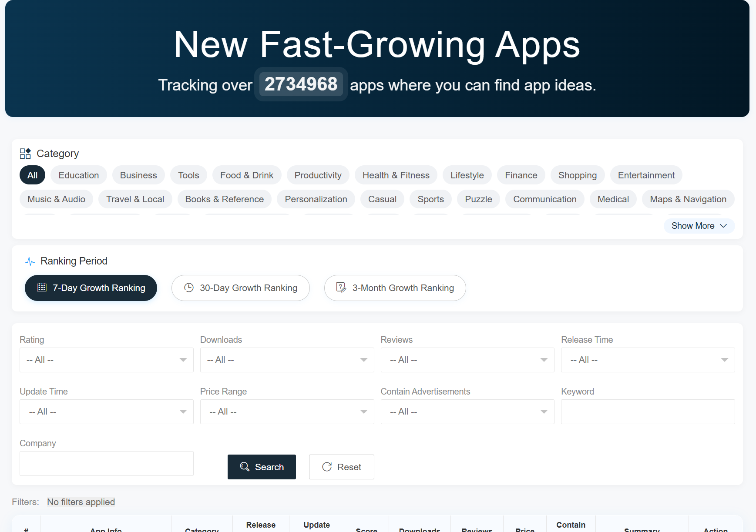Select the 30-Day Growth Ranking period

click(240, 288)
